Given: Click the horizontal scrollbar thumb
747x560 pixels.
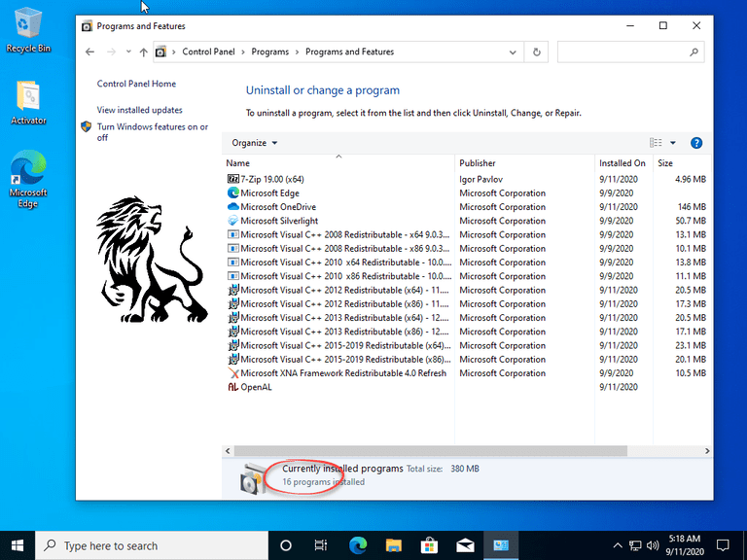Looking at the screenshot, I should [431, 451].
